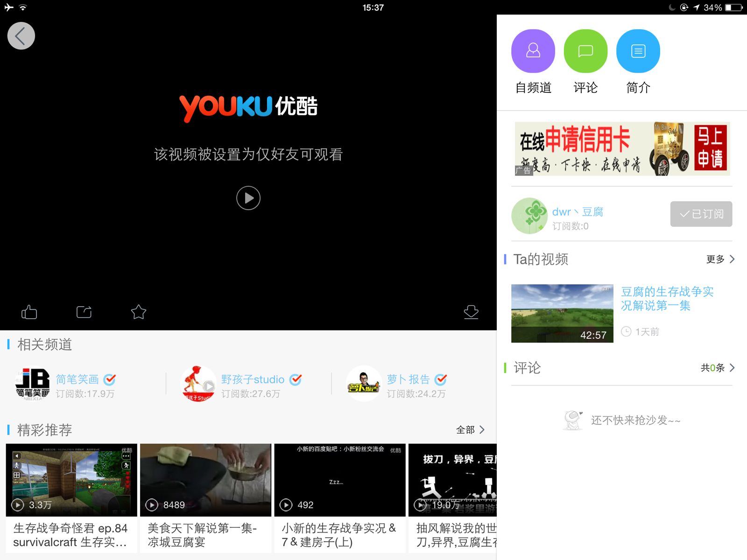Open the credit card application ad banner
This screenshot has width=747, height=560.
click(622, 149)
